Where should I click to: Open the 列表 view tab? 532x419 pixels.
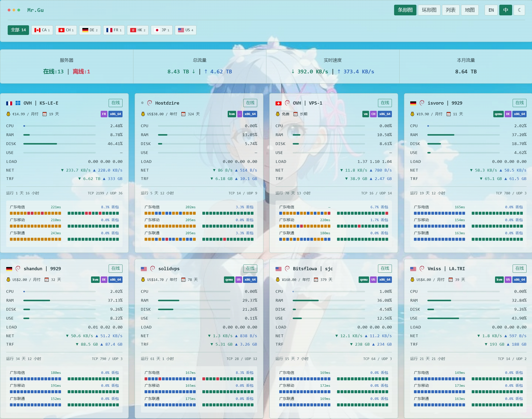point(450,10)
